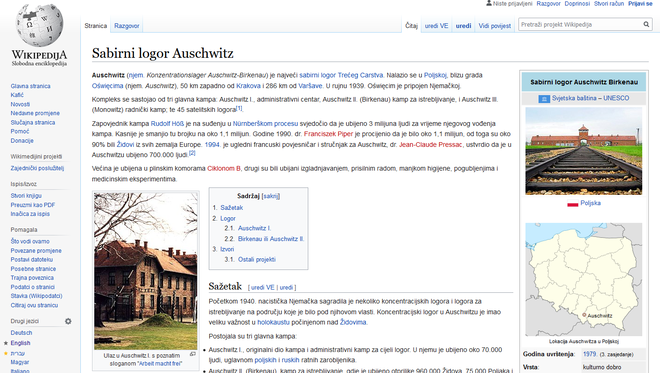Click the UNESCO world heritage icon
This screenshot has width=660, height=373.
click(x=544, y=99)
